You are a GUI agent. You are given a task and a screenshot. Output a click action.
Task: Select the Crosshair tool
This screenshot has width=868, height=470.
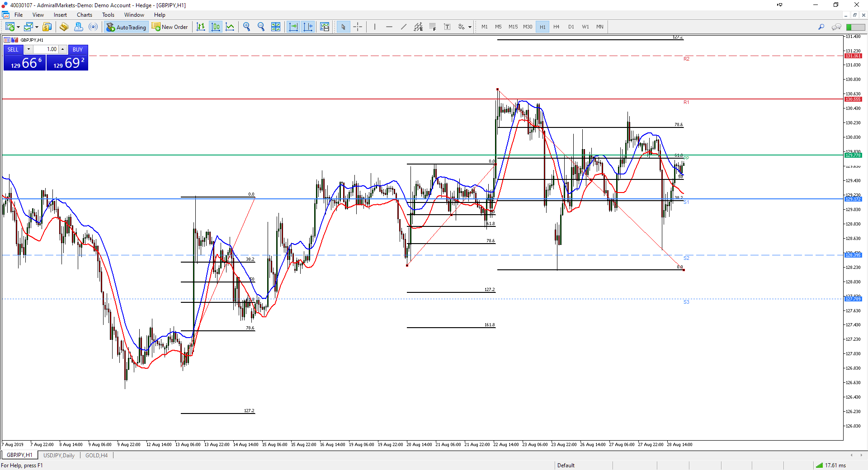tap(358, 27)
